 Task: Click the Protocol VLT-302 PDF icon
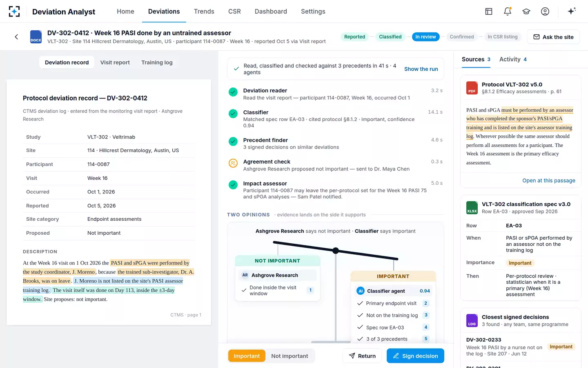(x=472, y=88)
